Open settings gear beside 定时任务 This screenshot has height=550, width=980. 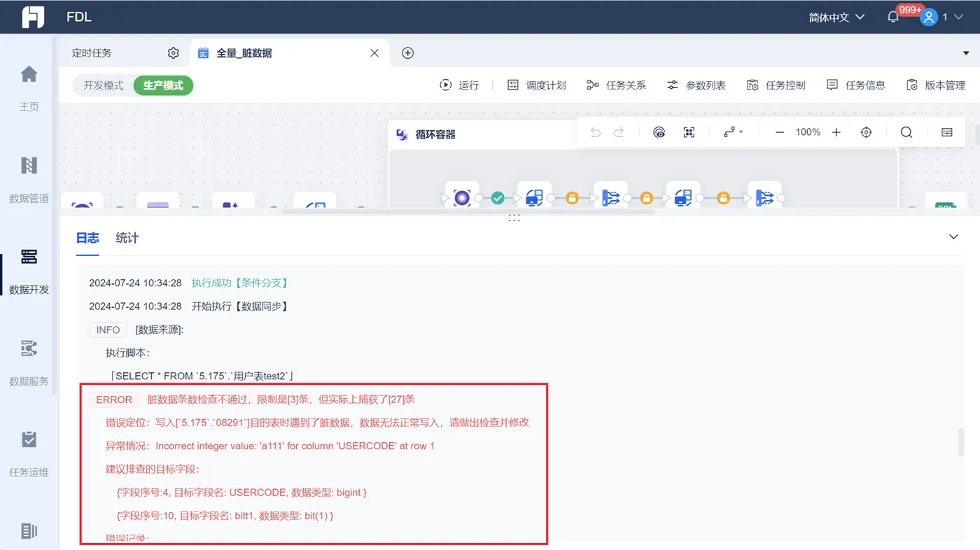tap(174, 53)
